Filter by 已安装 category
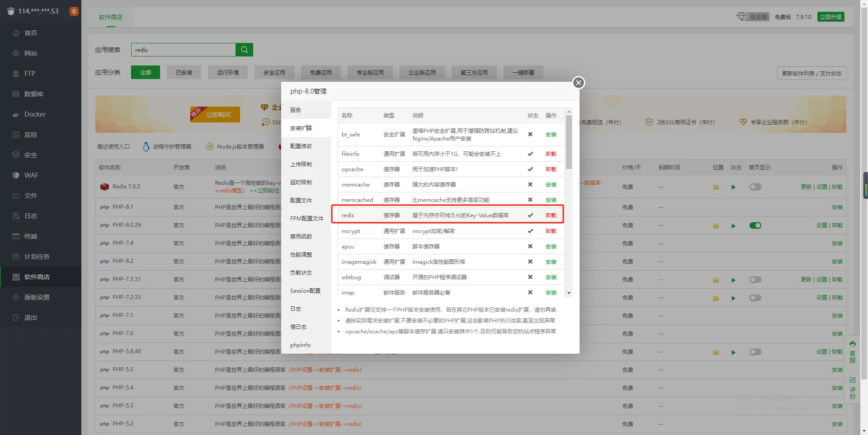The height and width of the screenshot is (435, 868). [x=184, y=72]
